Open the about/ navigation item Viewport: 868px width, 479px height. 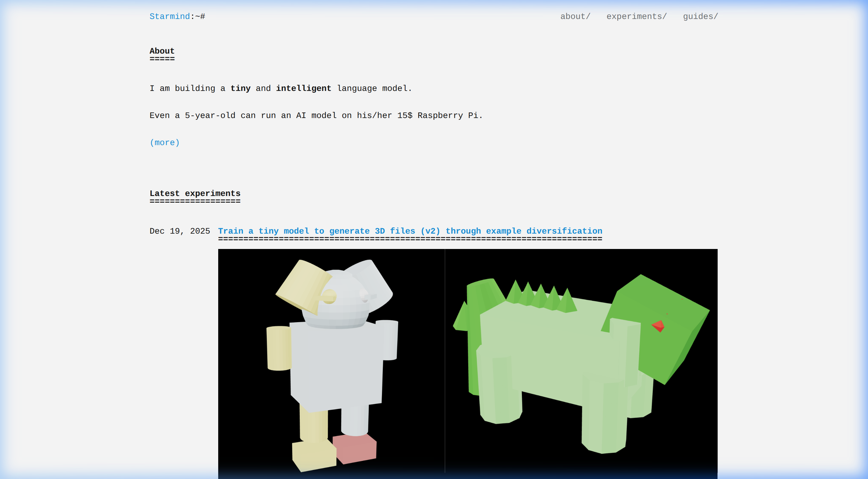pyautogui.click(x=575, y=17)
